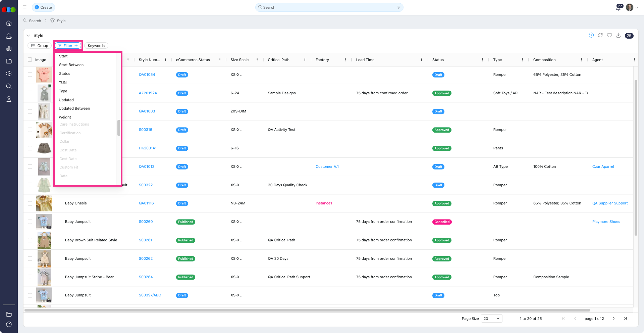644x333 pixels.
Task: Open Settings gear in the sidebar
Action: 9,74
